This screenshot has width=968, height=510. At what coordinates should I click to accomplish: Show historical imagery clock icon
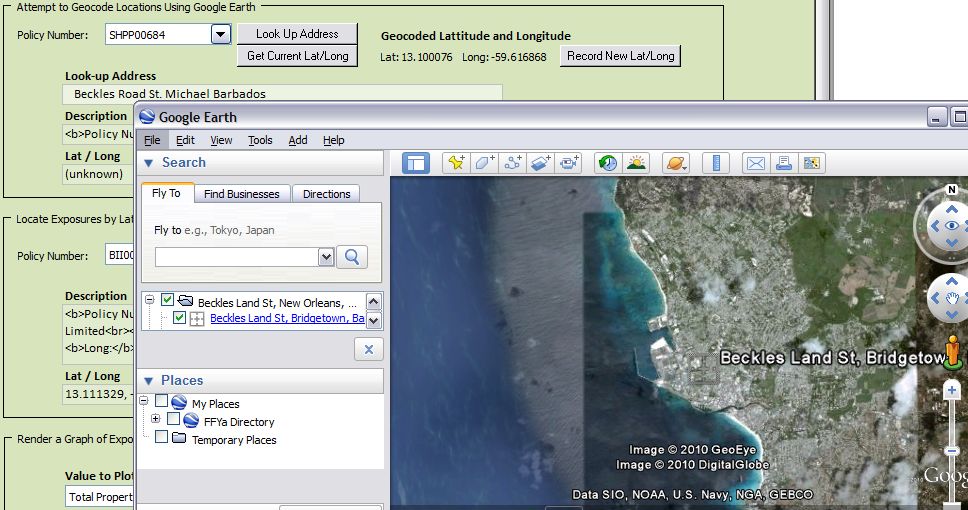(608, 163)
